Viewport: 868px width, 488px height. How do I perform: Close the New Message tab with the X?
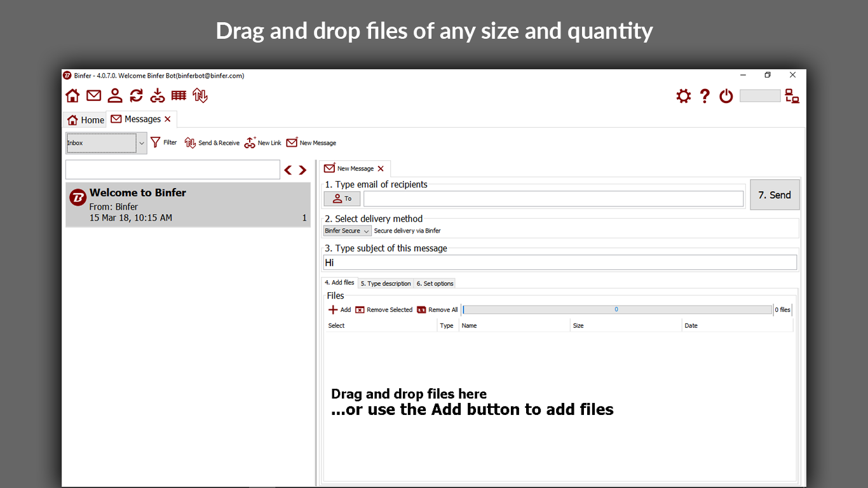click(x=381, y=168)
